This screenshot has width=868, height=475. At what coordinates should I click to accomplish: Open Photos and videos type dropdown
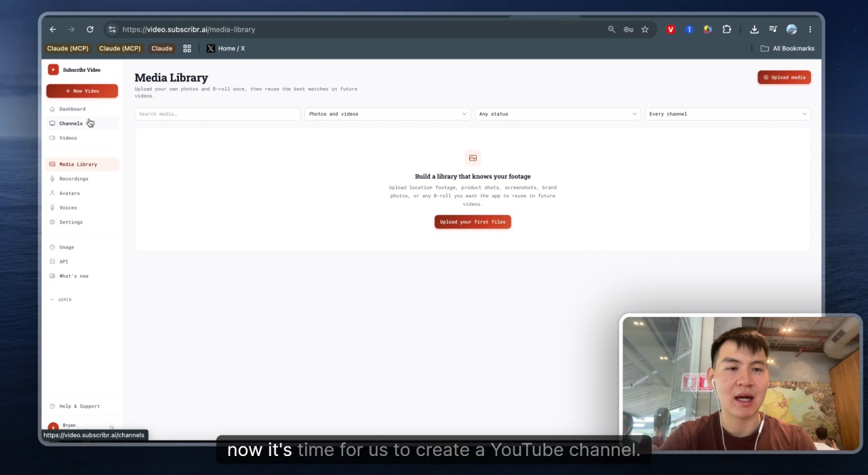tap(387, 114)
